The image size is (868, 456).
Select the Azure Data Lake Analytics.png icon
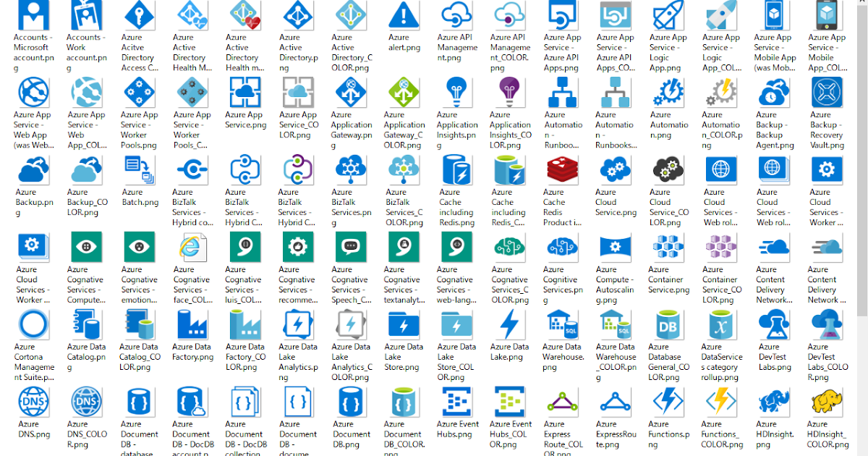click(298, 324)
